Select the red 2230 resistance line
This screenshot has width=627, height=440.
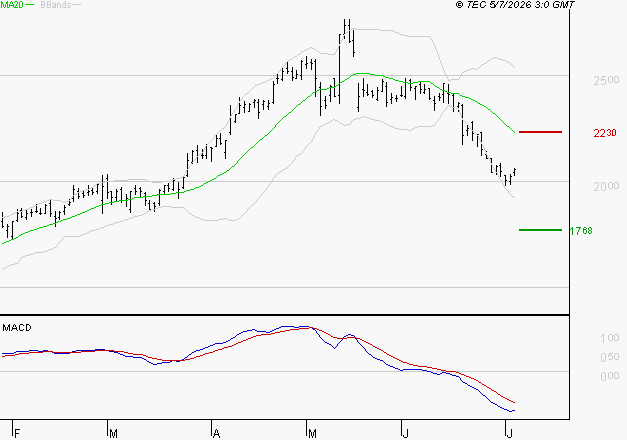click(540, 132)
